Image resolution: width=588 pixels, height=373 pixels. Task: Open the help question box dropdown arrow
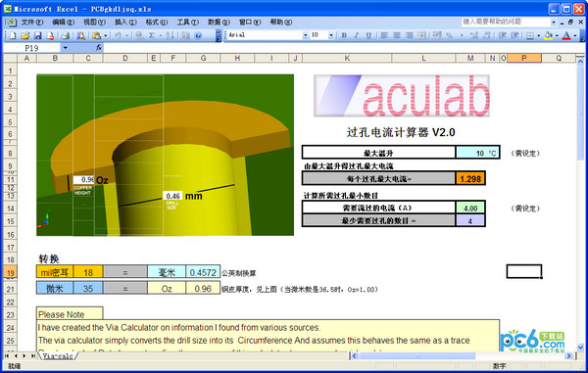(x=553, y=23)
